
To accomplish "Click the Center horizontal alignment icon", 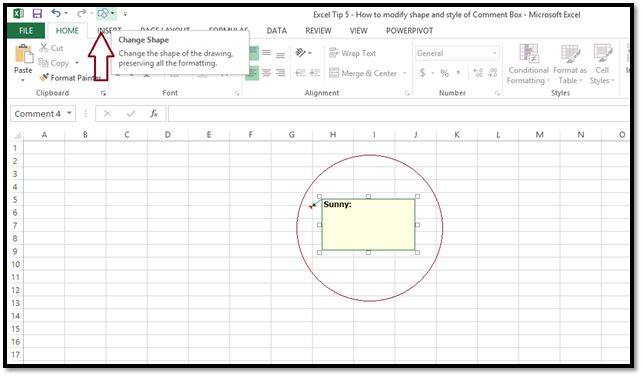I will [x=267, y=73].
